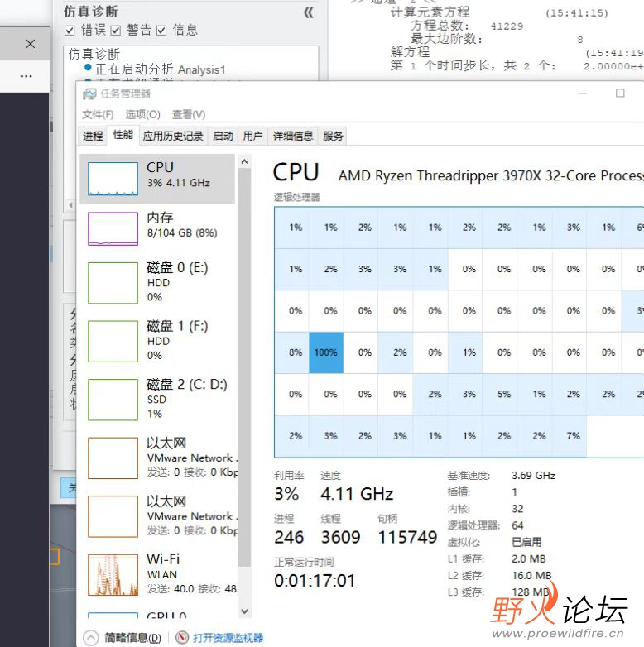Viewport: 644px width, 647px height.
Task: Click the 5% logical processor cell
Action: click(x=500, y=394)
